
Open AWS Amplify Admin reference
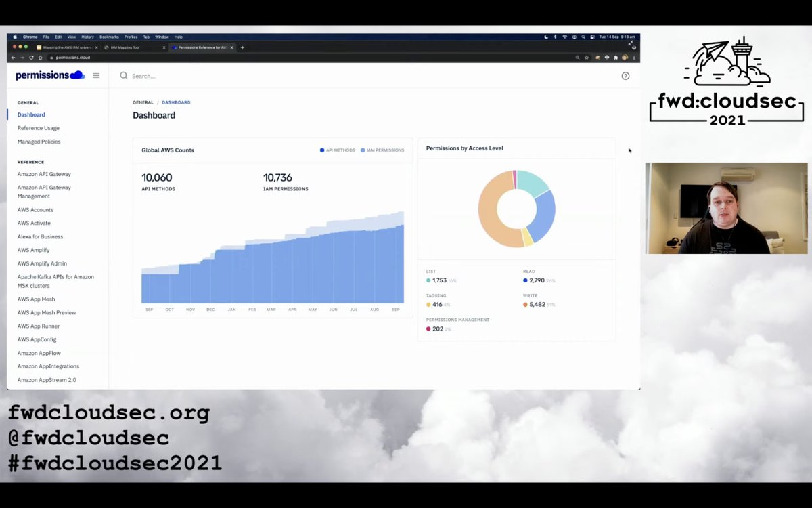click(42, 263)
